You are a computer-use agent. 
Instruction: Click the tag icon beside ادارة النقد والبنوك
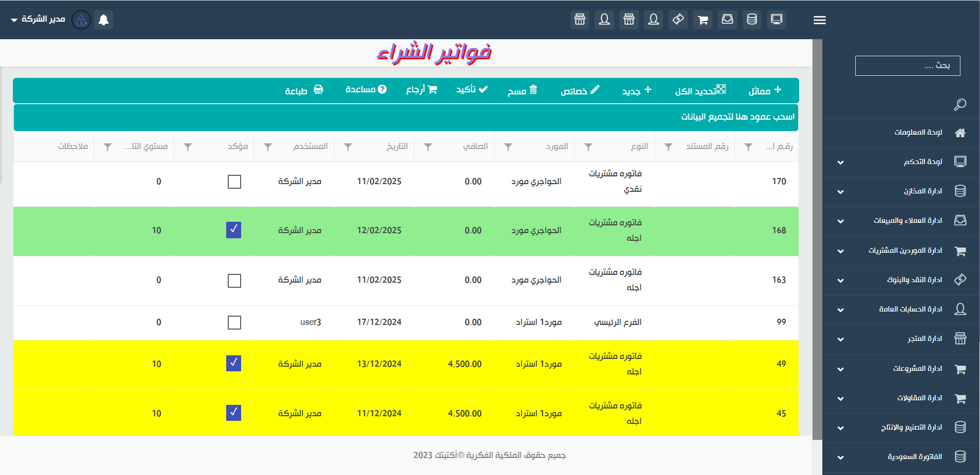pos(960,280)
